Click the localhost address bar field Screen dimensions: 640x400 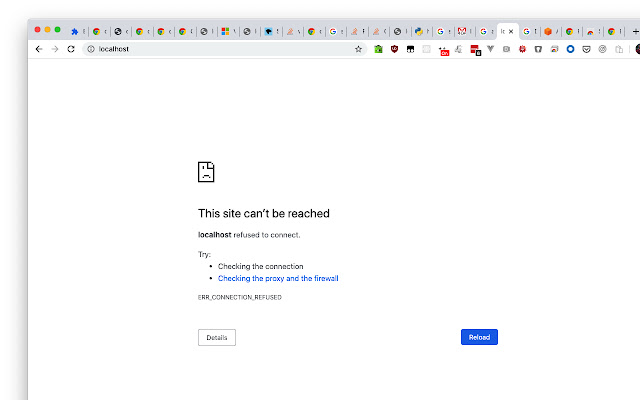pos(224,49)
